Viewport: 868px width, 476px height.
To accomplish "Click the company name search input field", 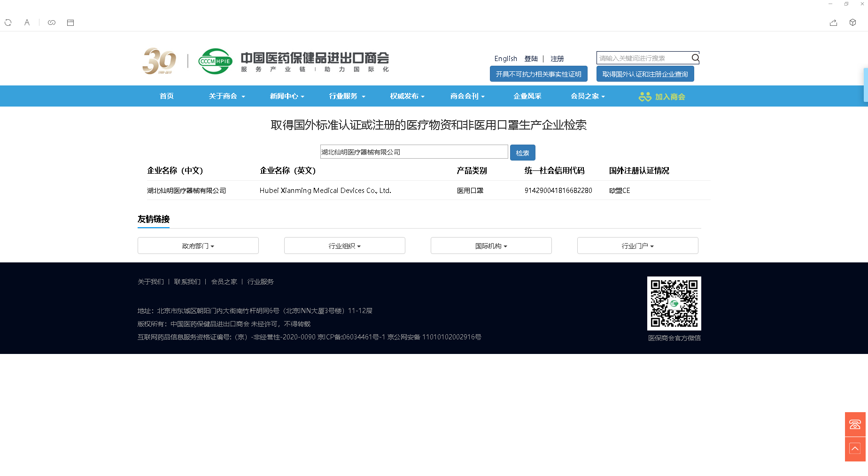I will tap(414, 152).
